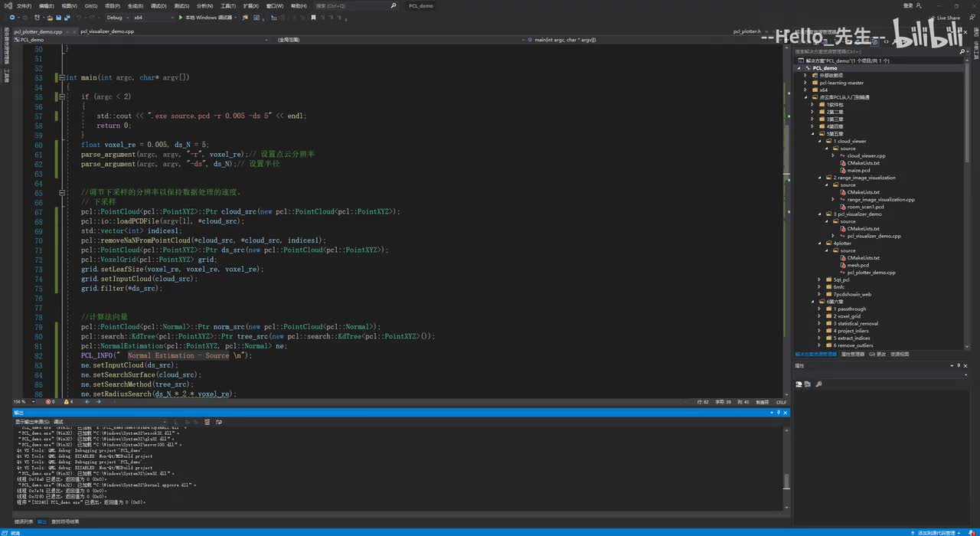Collapse the 1 cloud_viewer folder
Screen dimensions: 980x536
(x=819, y=141)
